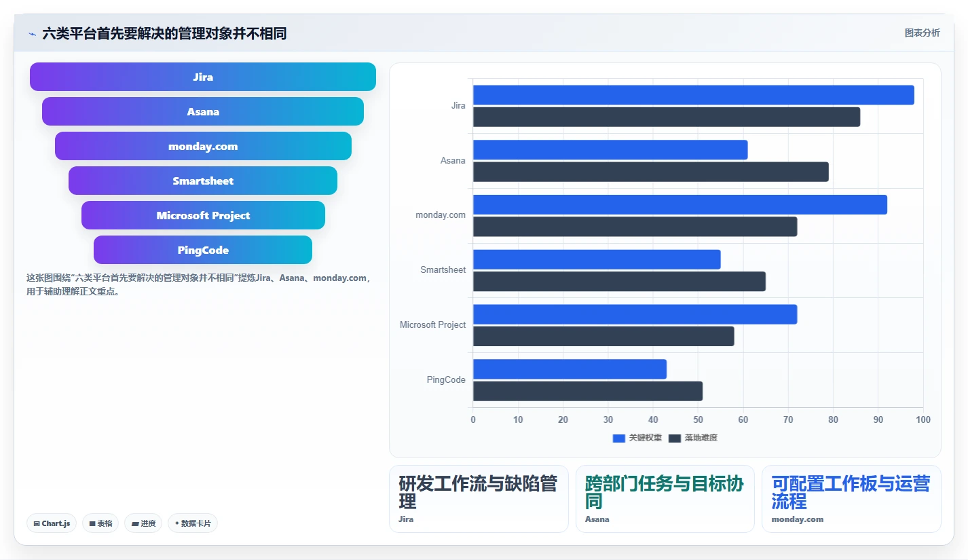Click the 进度 tag chip
This screenshot has height=560, width=968.
(x=143, y=523)
